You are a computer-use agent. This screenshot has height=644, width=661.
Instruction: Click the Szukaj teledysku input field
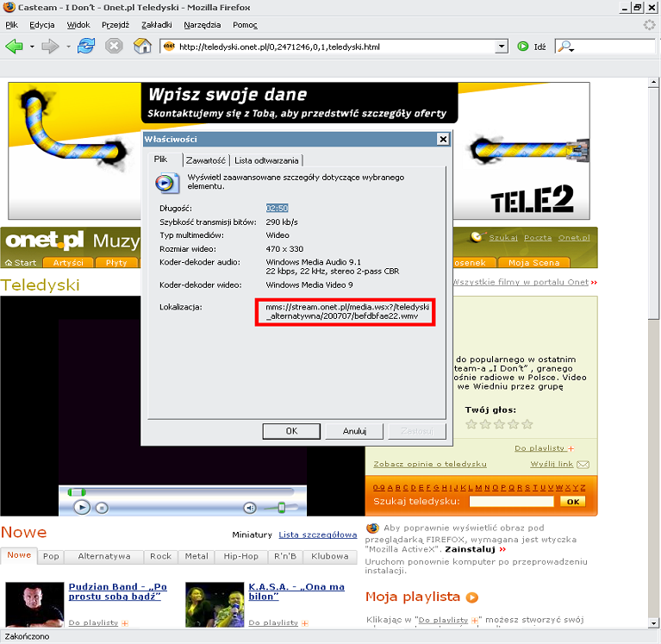point(511,502)
